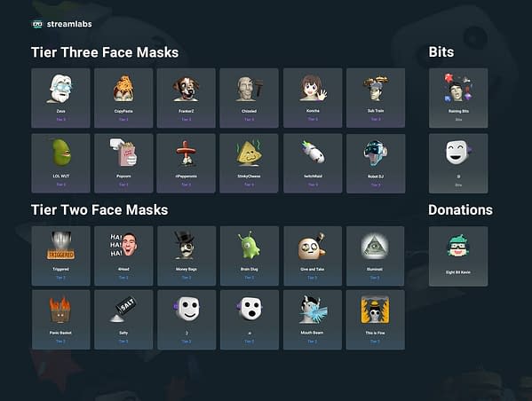This screenshot has height=401, width=532.
Task: Click the Streamlabs logo
Action: 62,24
